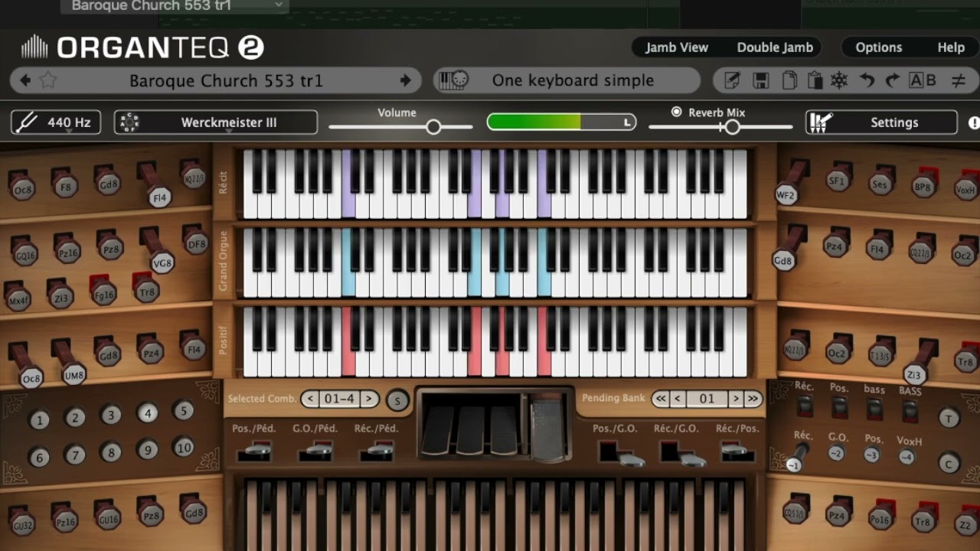Toggle the Réc./Pos. coupler
The height and width of the screenshot is (551, 980).
click(x=737, y=452)
